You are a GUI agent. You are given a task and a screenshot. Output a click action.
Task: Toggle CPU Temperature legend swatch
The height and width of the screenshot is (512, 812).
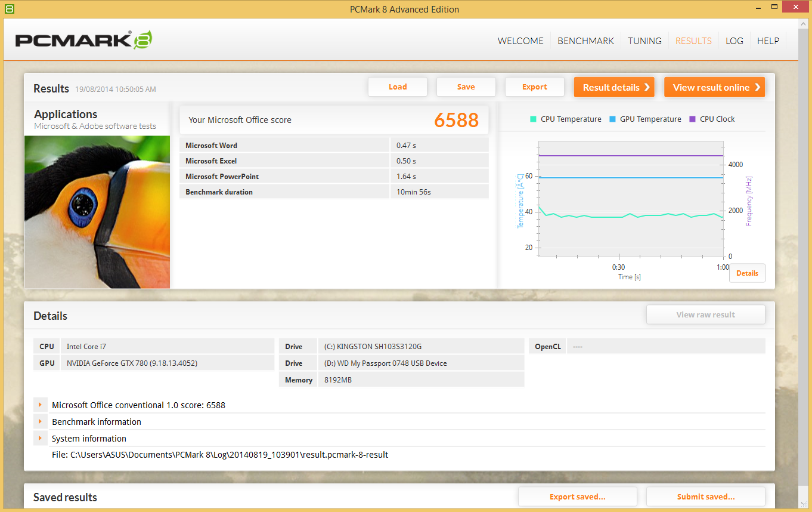coord(533,119)
